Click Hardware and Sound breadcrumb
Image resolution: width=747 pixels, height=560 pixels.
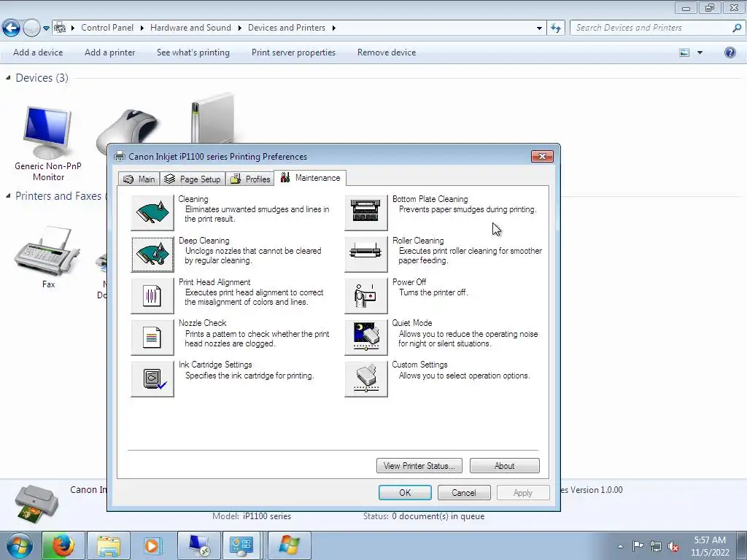pyautogui.click(x=190, y=28)
